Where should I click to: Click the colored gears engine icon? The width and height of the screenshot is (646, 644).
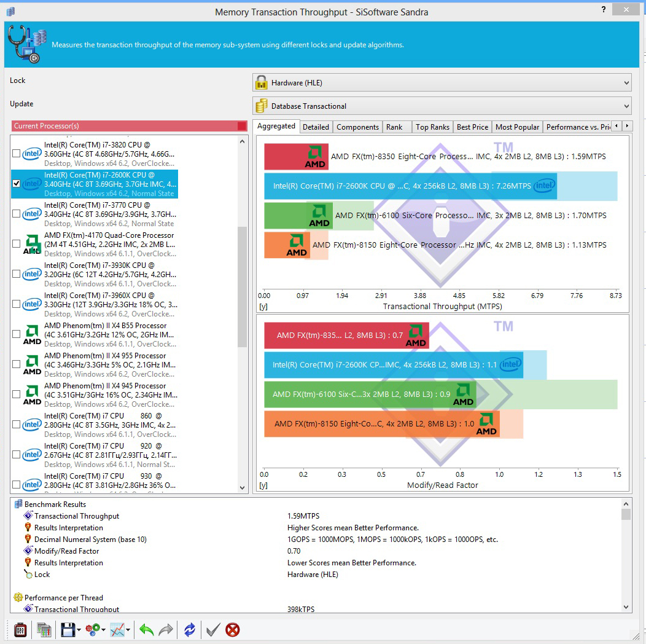click(92, 630)
